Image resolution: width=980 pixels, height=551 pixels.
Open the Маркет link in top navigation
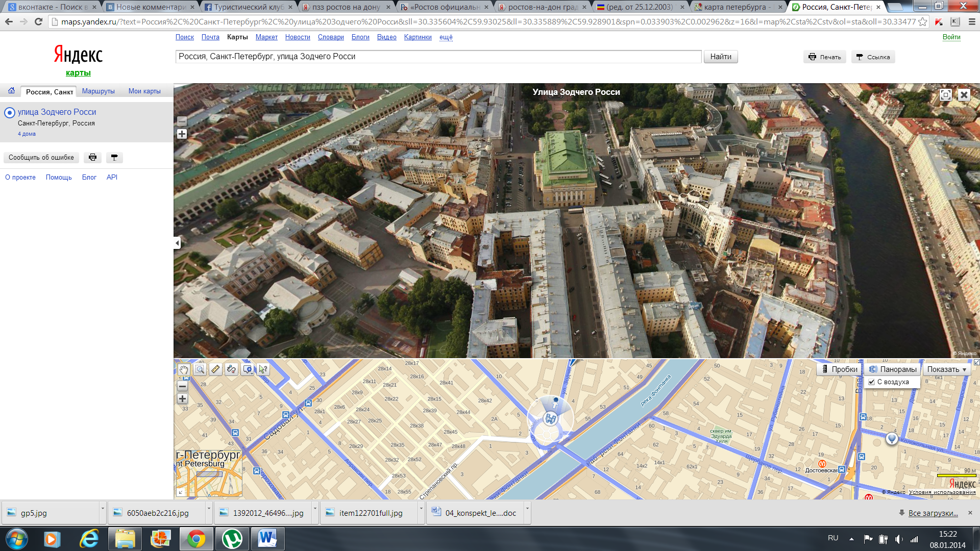pos(266,37)
